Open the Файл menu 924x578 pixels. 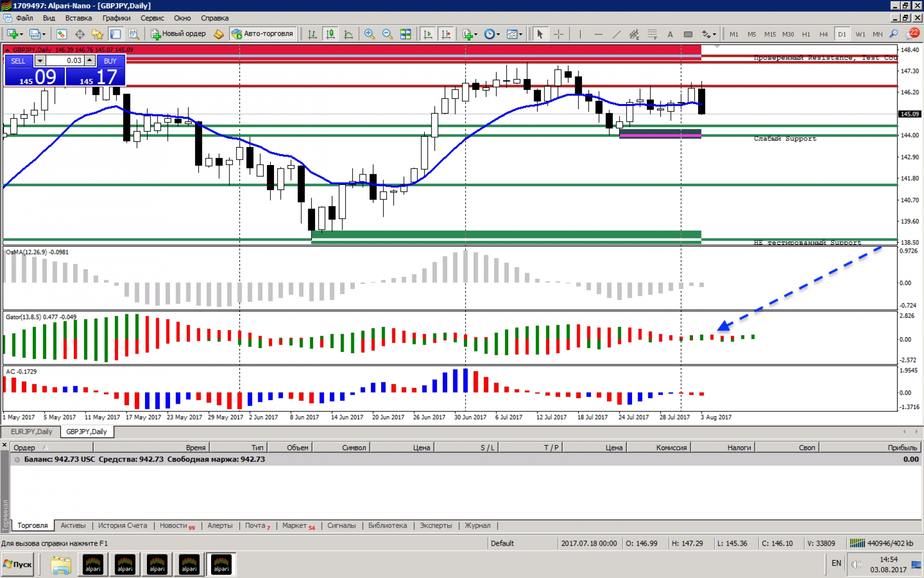pyautogui.click(x=24, y=18)
